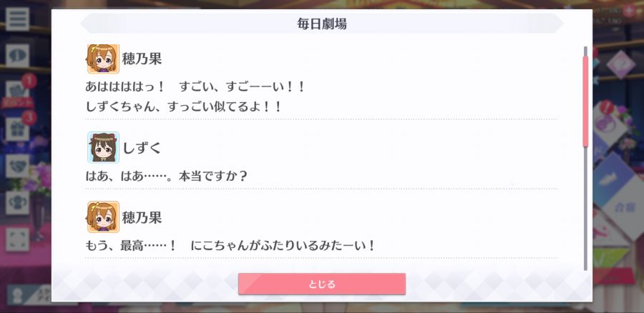Click Shizuku's avatar thumbnail
The width and height of the screenshot is (644, 313).
pos(103,147)
